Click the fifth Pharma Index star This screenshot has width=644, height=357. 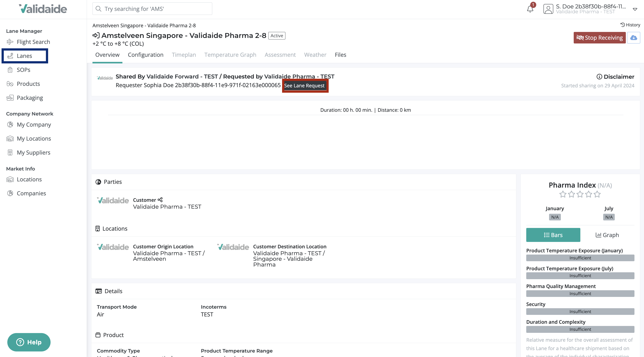point(597,194)
